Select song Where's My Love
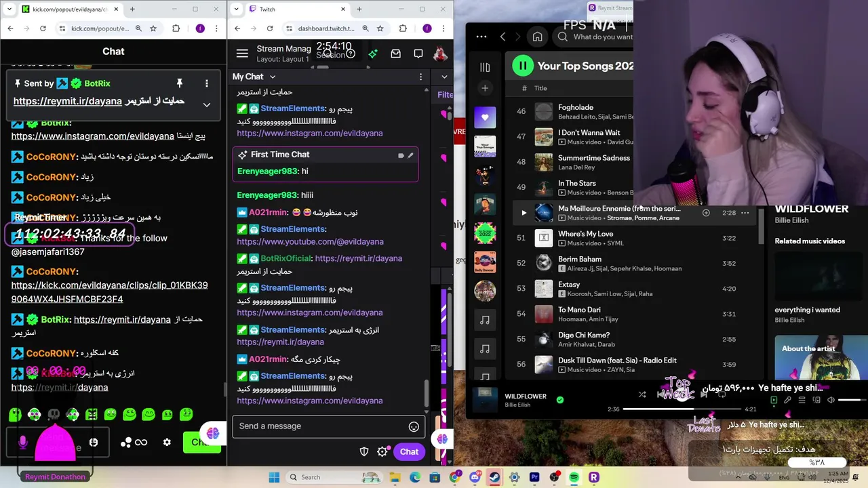This screenshot has height=488, width=868. click(585, 234)
